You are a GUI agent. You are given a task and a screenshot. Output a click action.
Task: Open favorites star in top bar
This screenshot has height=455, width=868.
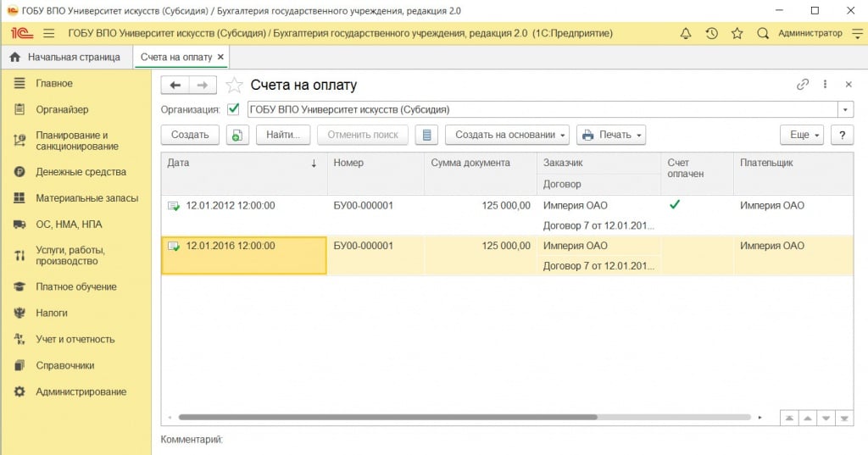737,33
